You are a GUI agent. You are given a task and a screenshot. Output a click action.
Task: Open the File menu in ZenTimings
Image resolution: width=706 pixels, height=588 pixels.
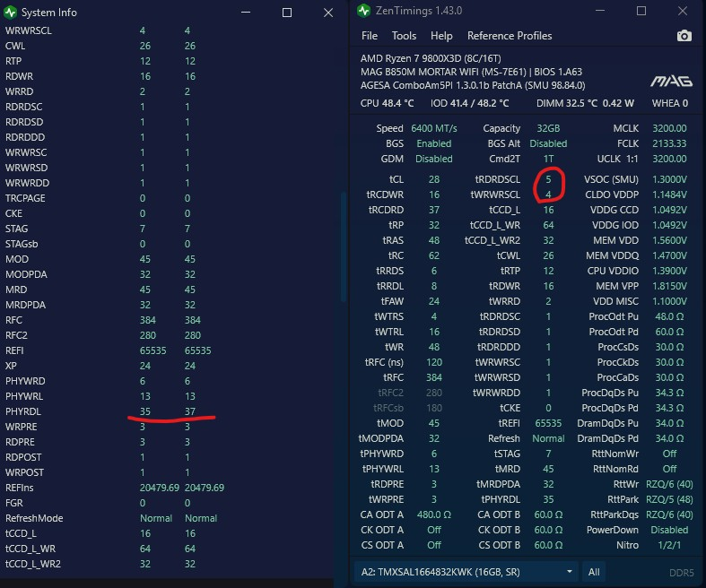pyautogui.click(x=370, y=36)
